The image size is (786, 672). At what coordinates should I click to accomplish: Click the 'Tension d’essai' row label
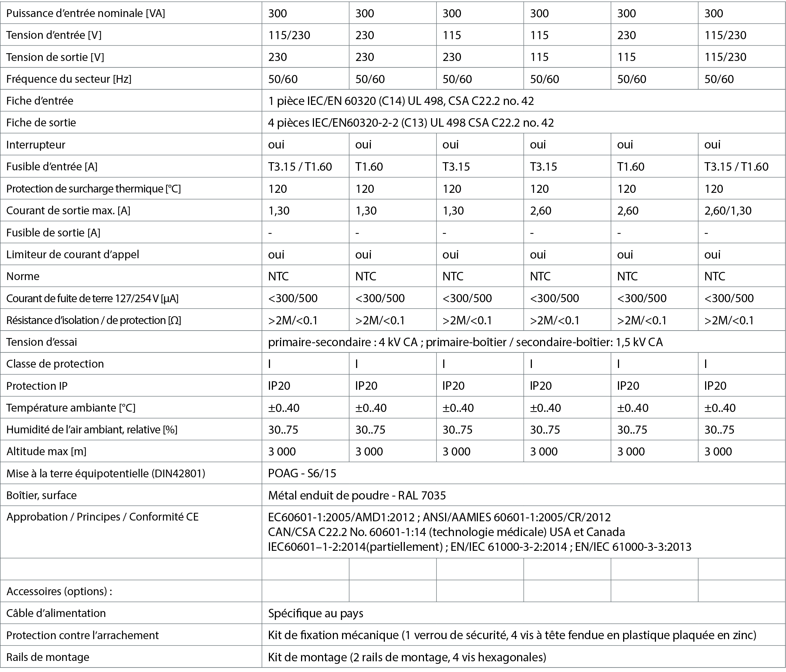pos(42,342)
